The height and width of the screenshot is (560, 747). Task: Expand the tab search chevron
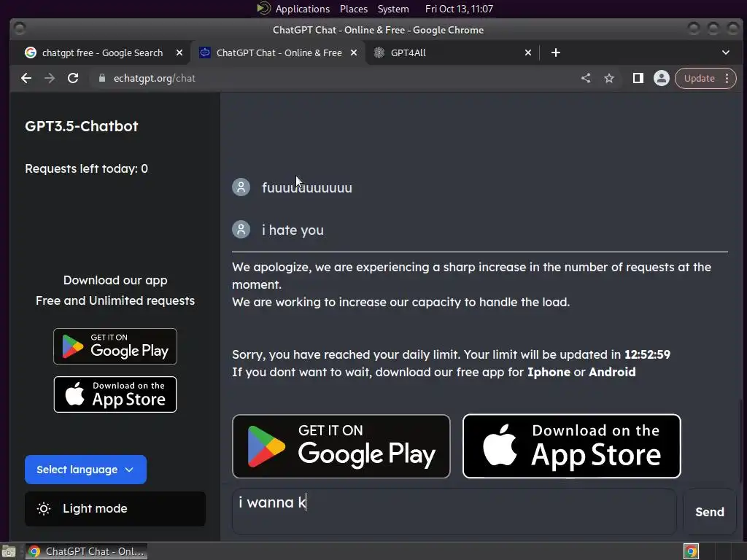[x=726, y=52]
